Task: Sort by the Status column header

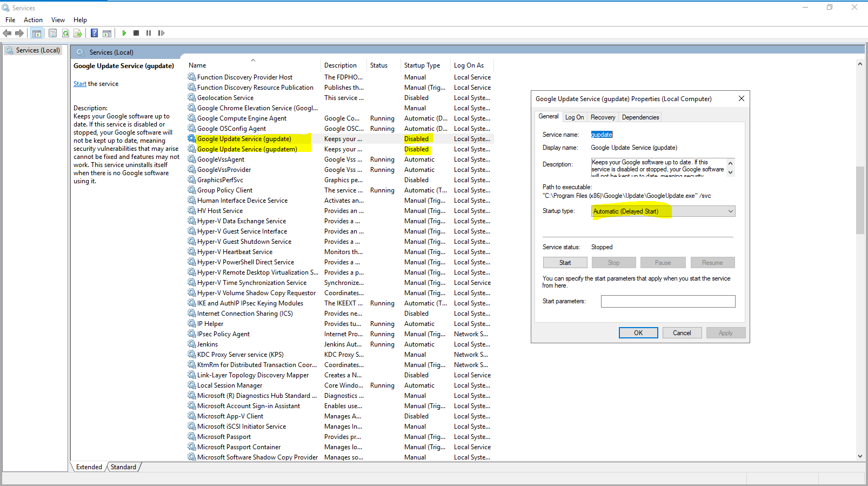Action: tap(383, 65)
